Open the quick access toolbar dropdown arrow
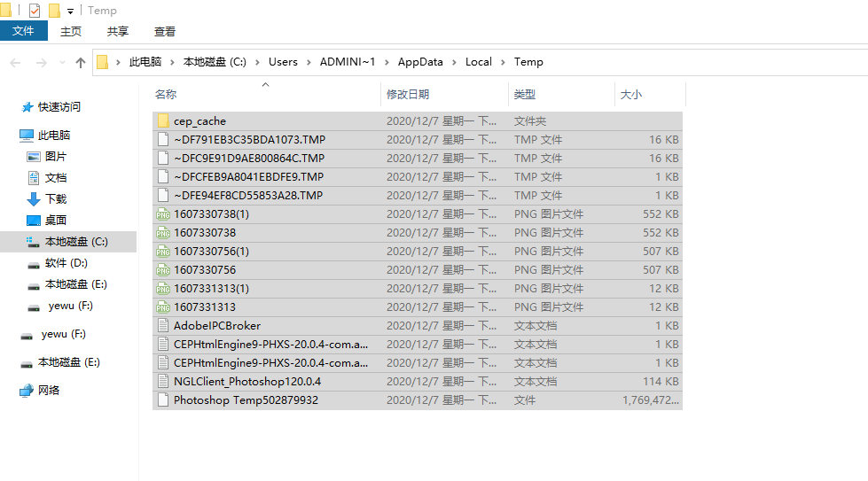 click(x=70, y=12)
